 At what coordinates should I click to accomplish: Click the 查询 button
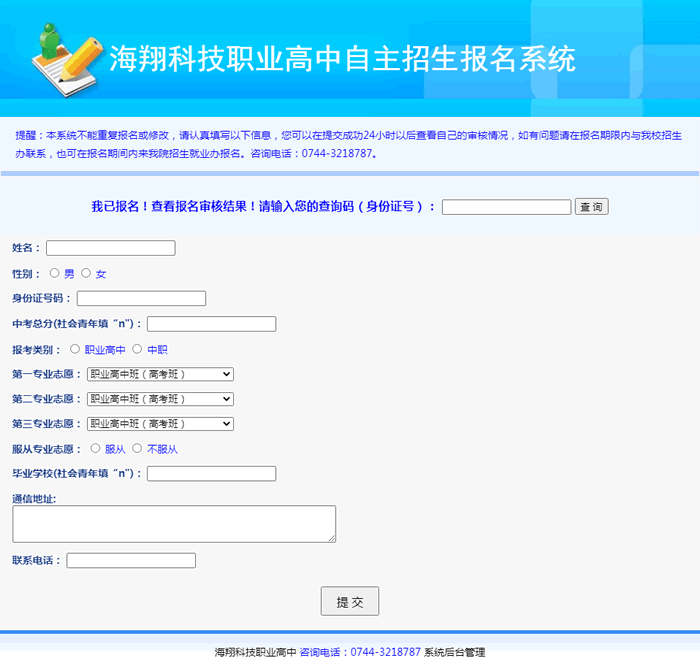[x=592, y=207]
